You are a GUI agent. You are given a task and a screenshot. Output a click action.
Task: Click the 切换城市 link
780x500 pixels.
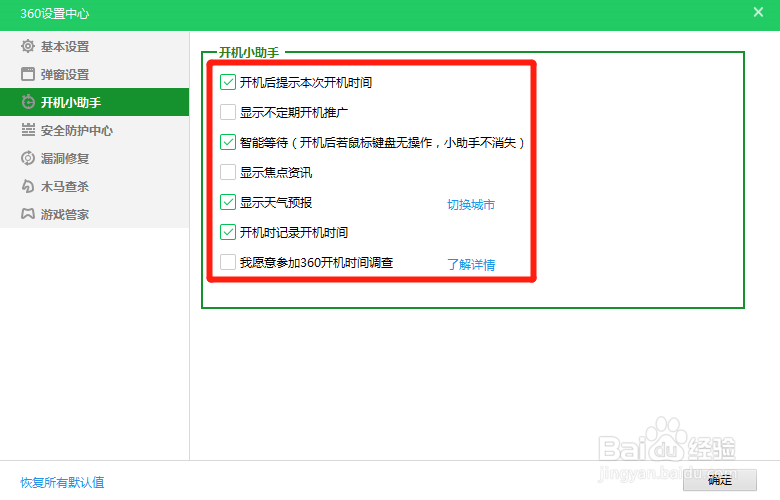pyautogui.click(x=471, y=204)
